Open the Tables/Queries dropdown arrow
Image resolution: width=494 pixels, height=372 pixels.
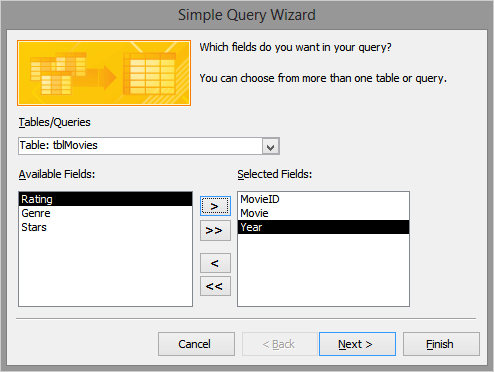coord(270,146)
